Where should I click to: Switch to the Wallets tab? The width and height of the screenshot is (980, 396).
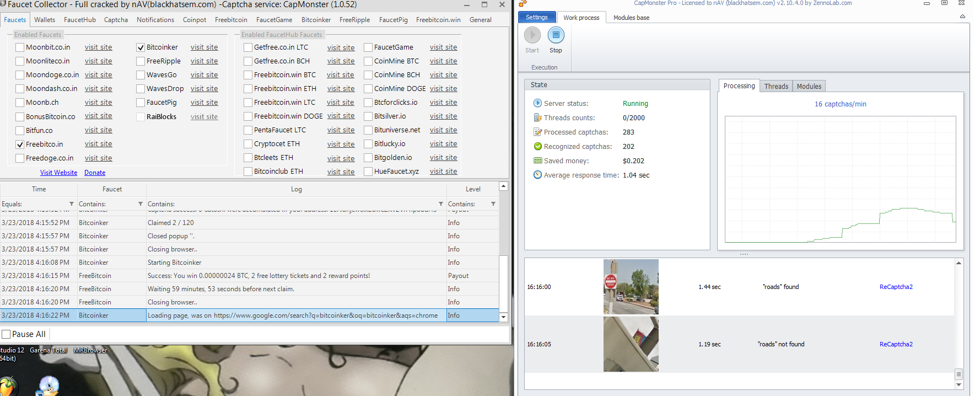45,20
